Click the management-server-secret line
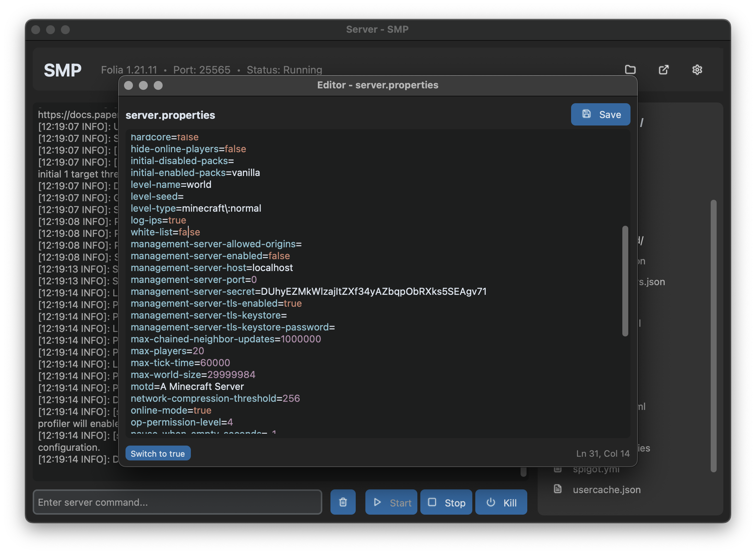Screen dimensions: 756x554 coord(309,291)
